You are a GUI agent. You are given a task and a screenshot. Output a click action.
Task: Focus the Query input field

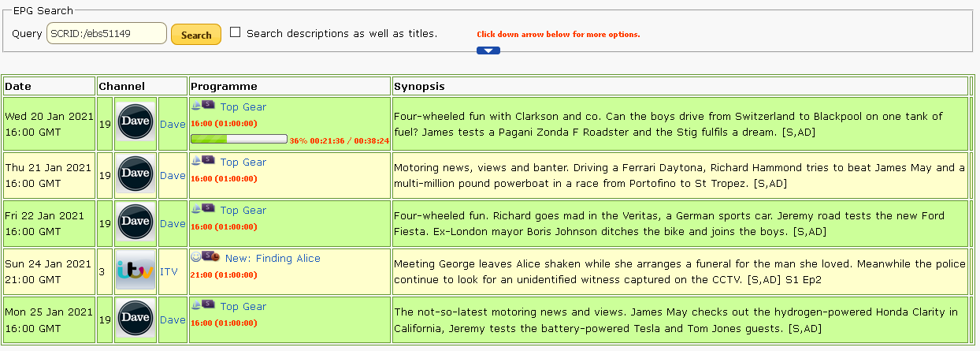pos(106,34)
